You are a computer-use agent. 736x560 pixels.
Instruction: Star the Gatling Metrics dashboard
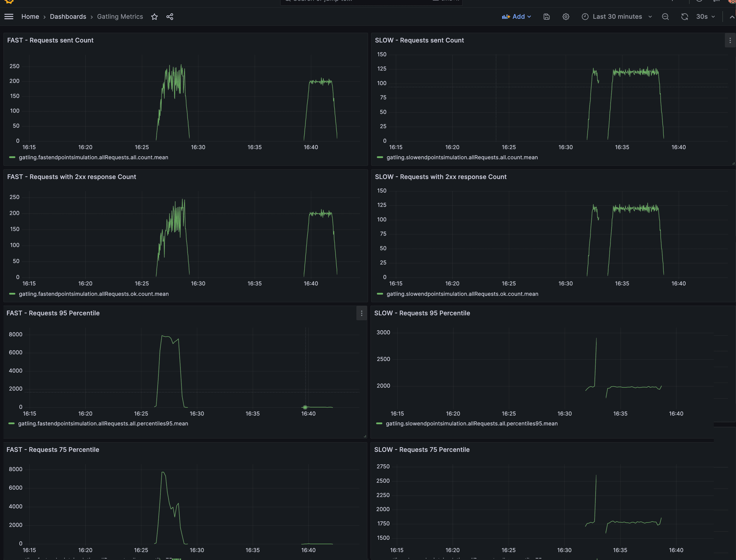coord(154,17)
